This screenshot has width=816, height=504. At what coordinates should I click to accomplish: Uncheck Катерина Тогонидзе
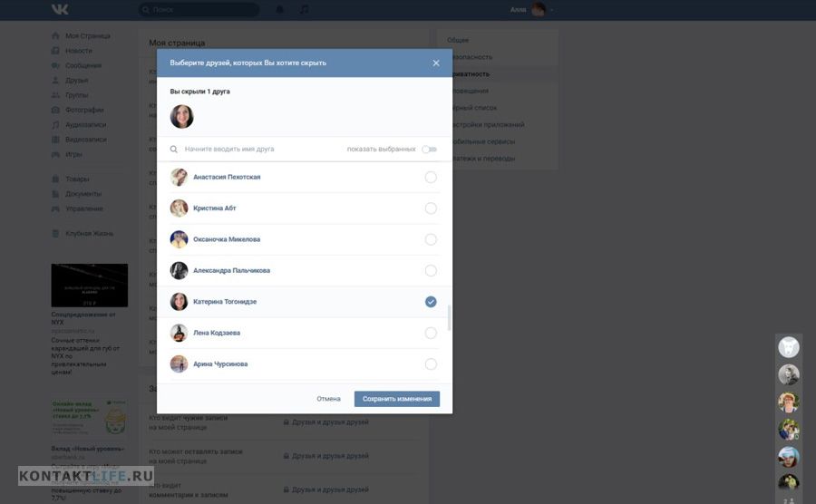[431, 302]
